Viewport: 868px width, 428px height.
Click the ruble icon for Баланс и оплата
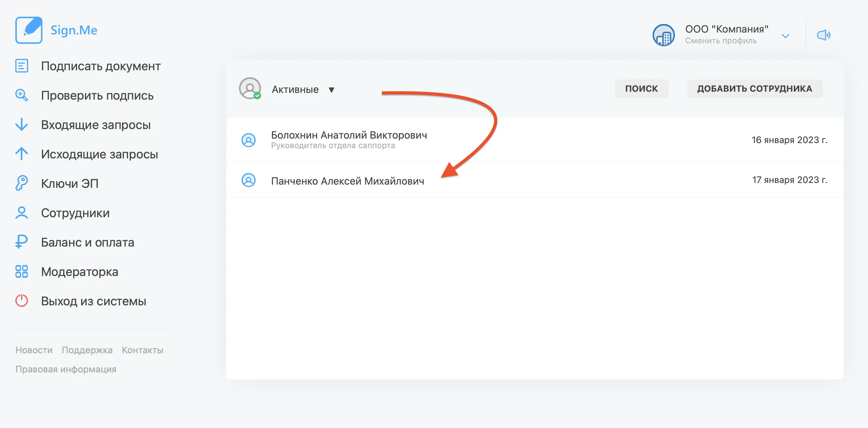point(21,242)
